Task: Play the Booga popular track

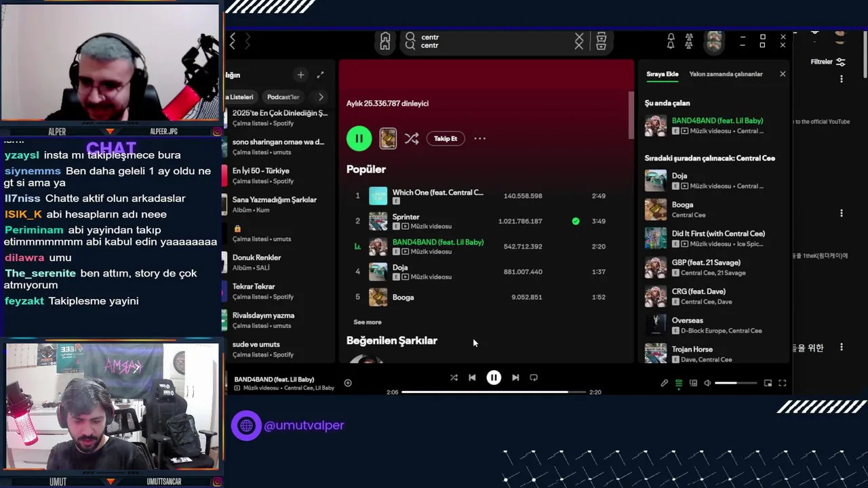Action: pos(486,297)
